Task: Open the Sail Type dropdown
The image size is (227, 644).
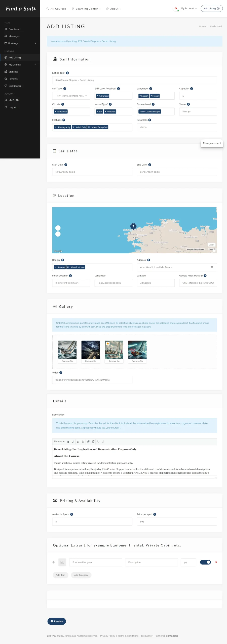Action: [x=71, y=96]
